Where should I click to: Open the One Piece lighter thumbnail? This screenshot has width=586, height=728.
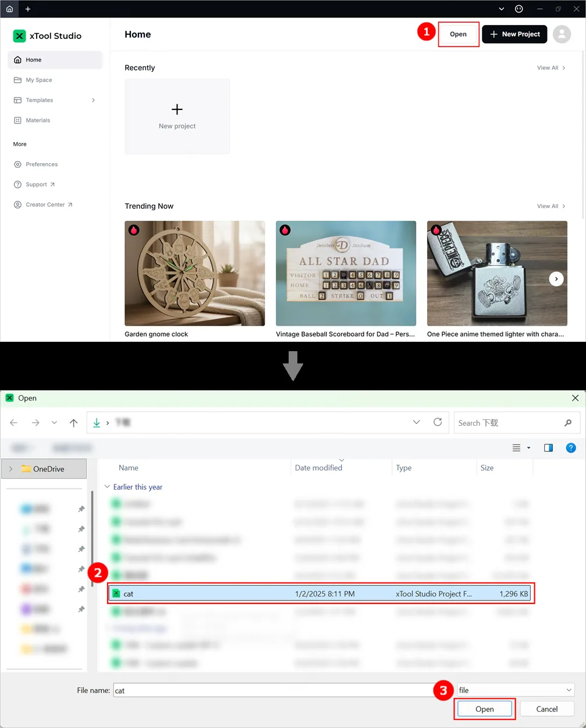click(497, 273)
